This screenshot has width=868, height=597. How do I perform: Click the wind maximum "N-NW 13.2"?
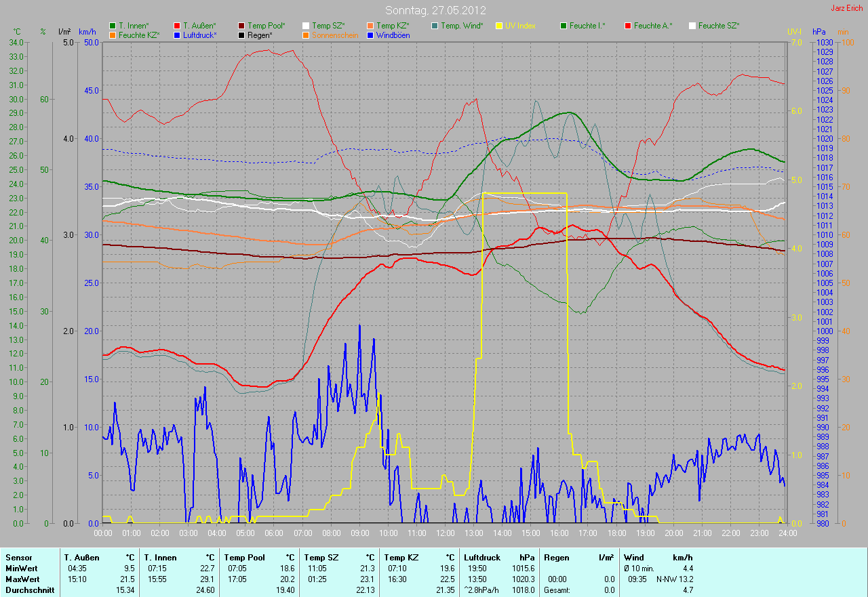(x=675, y=579)
